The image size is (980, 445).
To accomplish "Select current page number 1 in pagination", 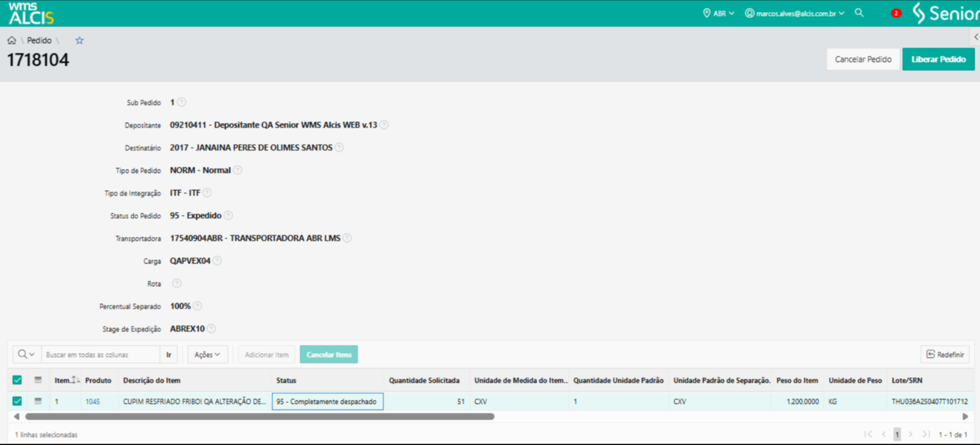I will [897, 434].
